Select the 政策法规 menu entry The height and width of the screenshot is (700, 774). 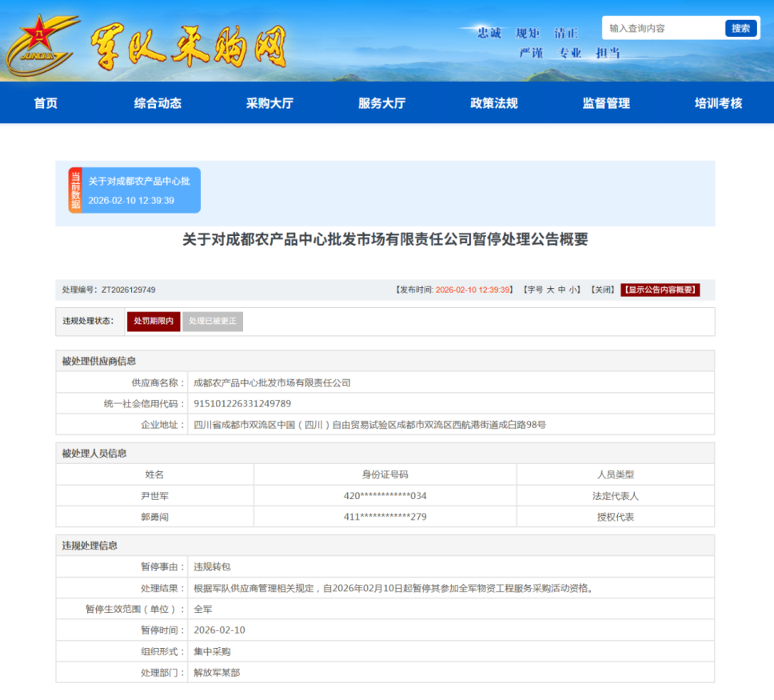pos(493,103)
